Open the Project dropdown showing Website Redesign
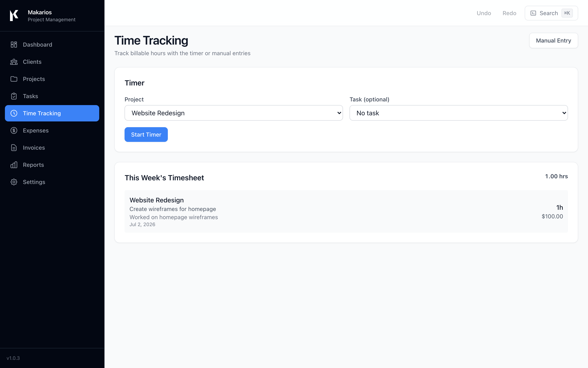588x368 pixels. click(x=234, y=113)
